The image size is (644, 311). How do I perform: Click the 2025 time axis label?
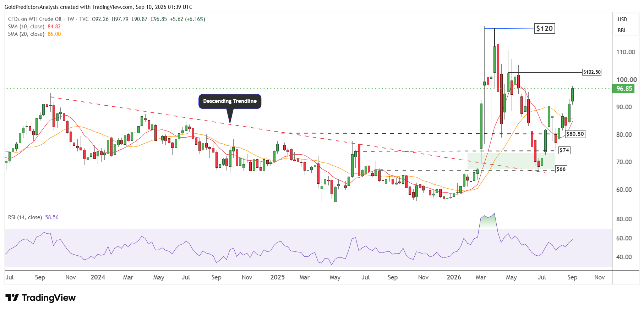click(278, 277)
